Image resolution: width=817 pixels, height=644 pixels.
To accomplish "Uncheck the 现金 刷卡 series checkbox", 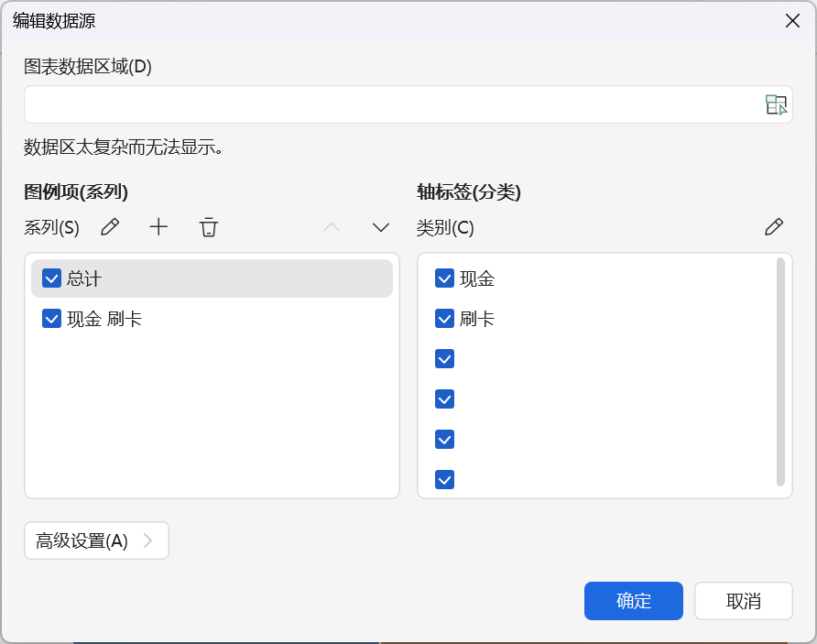I will point(51,319).
